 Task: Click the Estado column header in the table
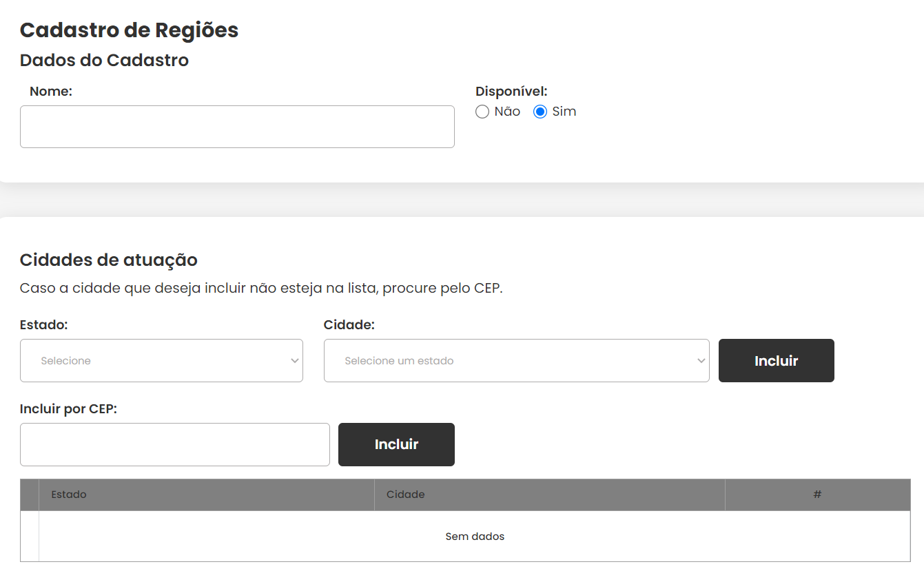(207, 495)
